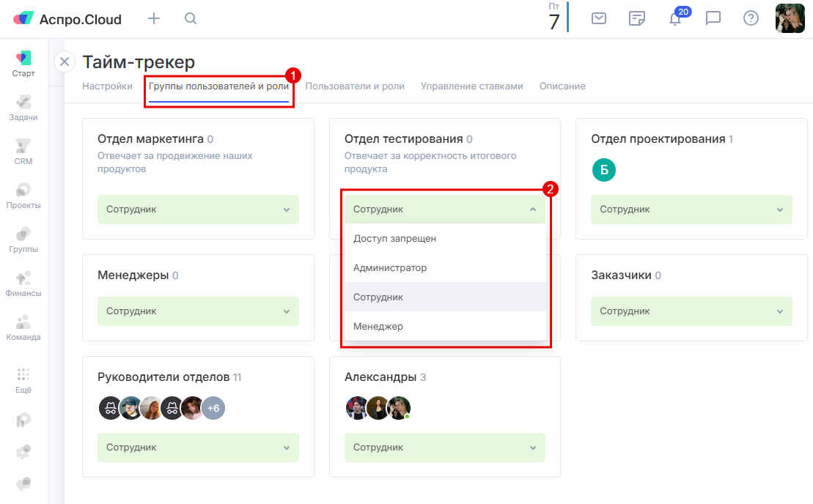Select Администратор from the role list
This screenshot has height=504, width=813.
390,268
